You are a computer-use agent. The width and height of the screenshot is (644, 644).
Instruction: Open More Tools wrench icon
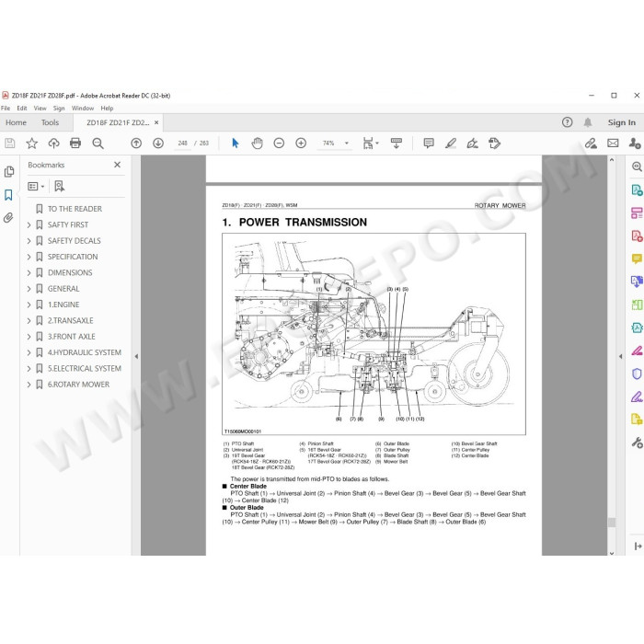[637, 443]
